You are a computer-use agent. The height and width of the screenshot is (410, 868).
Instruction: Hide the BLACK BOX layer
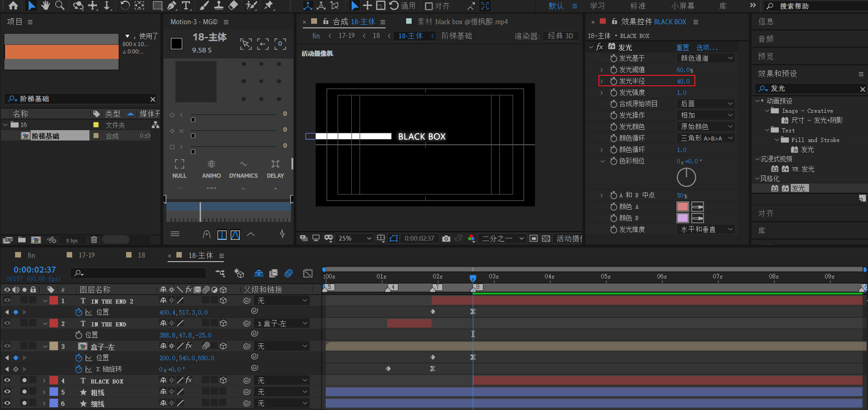click(7, 380)
